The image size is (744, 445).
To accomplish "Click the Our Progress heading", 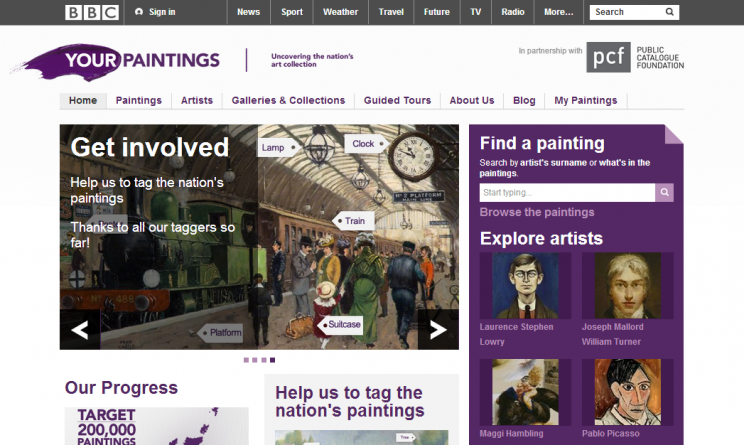I will 121,388.
